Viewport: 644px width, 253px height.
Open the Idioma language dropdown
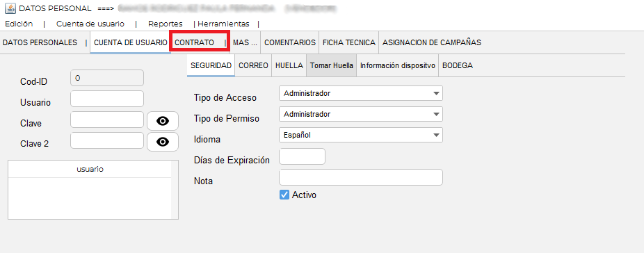pyautogui.click(x=361, y=135)
